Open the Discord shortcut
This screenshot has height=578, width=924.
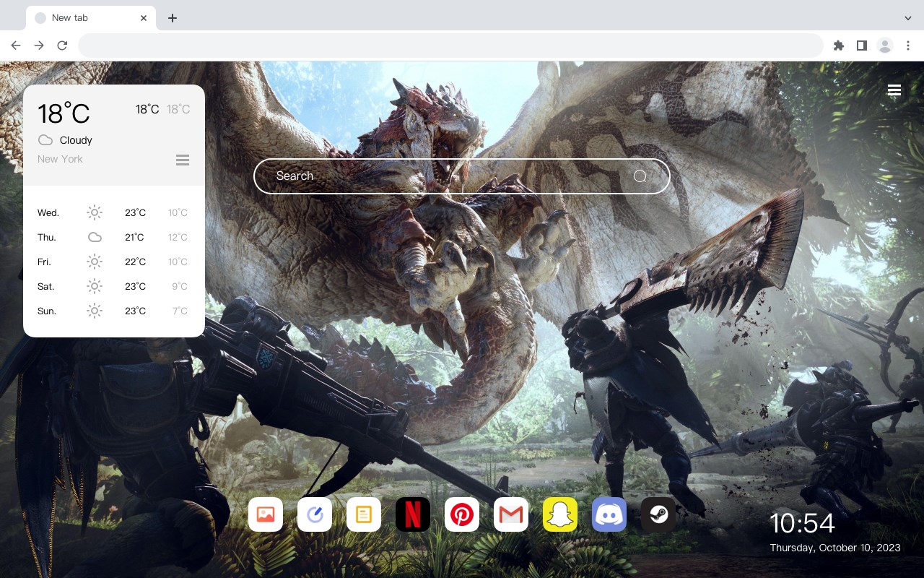click(609, 514)
